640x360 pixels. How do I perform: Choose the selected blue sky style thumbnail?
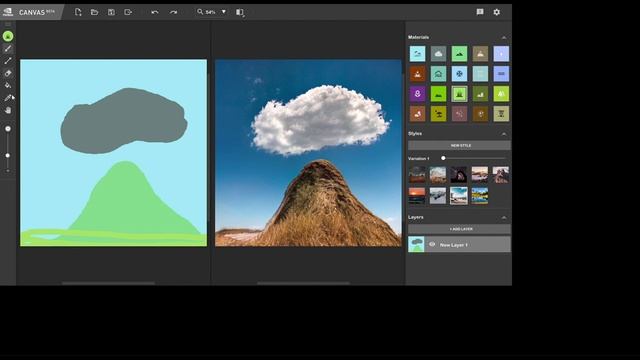coord(459,196)
